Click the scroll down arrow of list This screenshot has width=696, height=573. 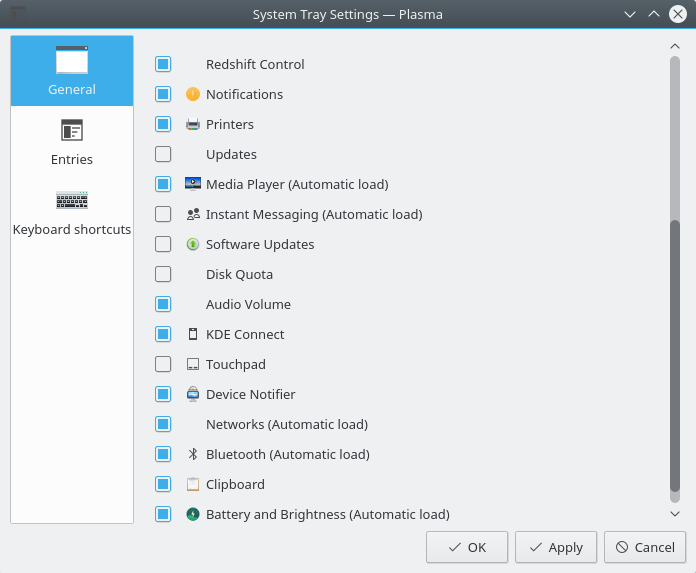[x=675, y=514]
